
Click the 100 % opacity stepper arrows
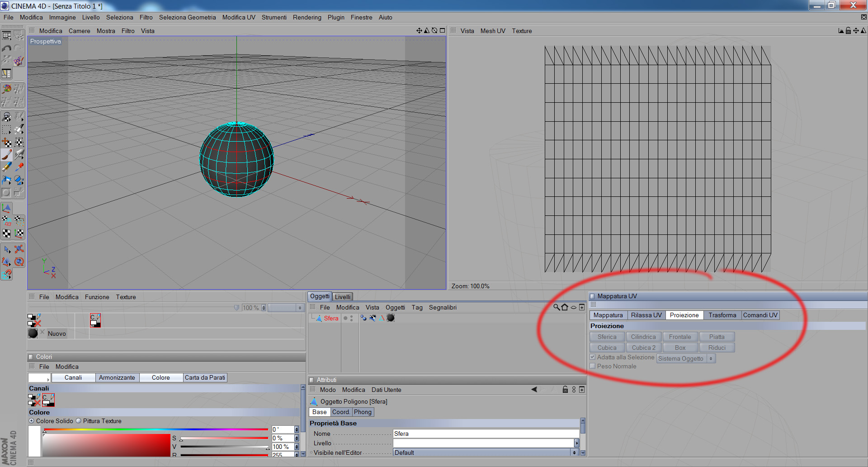coord(264,308)
